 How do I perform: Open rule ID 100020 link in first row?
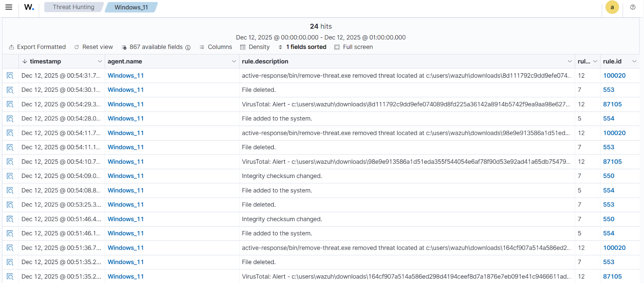point(614,76)
